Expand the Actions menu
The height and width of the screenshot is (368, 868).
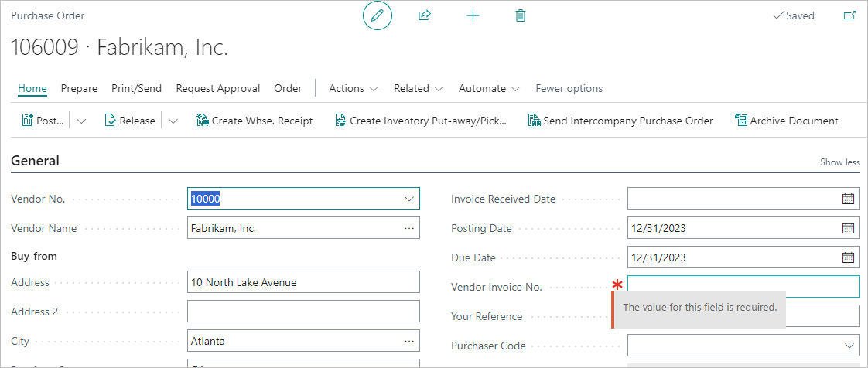pos(354,89)
